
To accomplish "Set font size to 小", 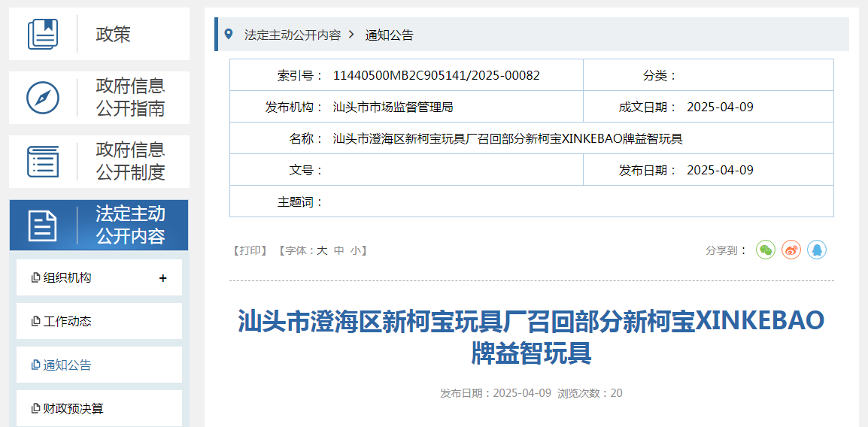I will pyautogui.click(x=355, y=250).
